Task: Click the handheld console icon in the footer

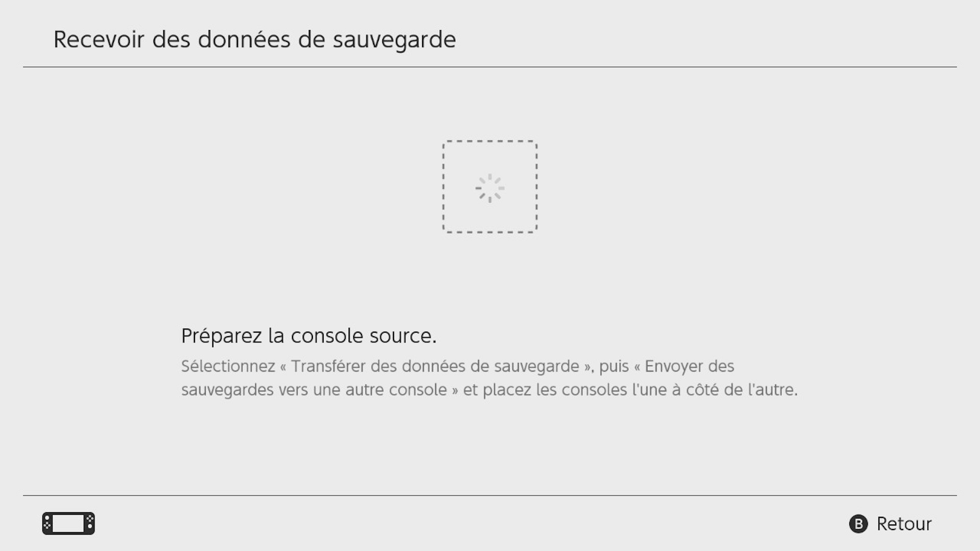Action: (x=68, y=523)
